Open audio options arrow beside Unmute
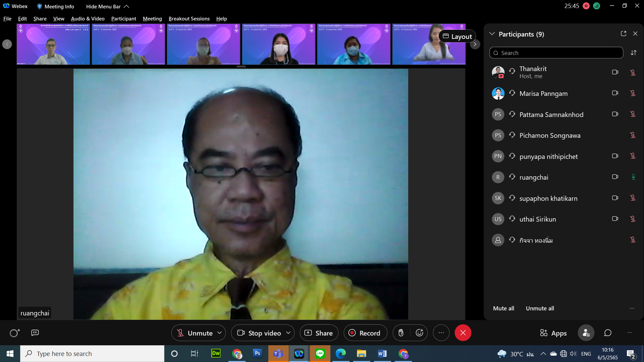 click(x=220, y=333)
